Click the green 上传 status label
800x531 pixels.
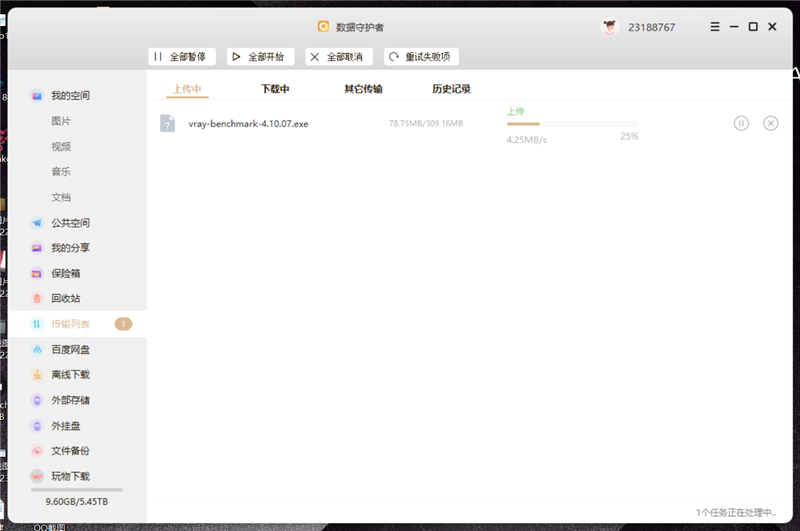(515, 111)
